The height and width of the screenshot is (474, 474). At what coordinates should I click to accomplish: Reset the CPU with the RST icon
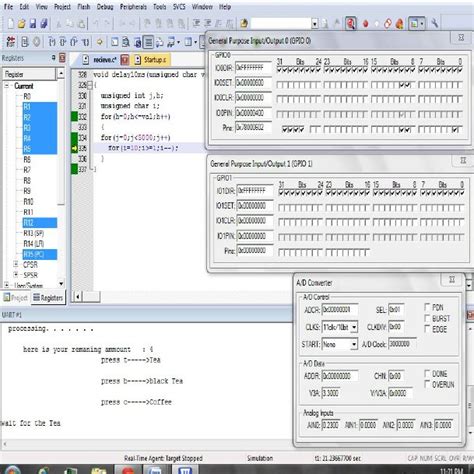[11, 42]
